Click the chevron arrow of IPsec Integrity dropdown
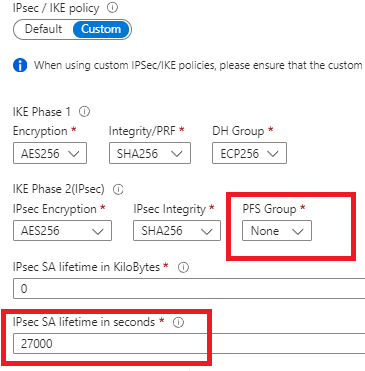This screenshot has height=371, width=365. pyautogui.click(x=207, y=231)
